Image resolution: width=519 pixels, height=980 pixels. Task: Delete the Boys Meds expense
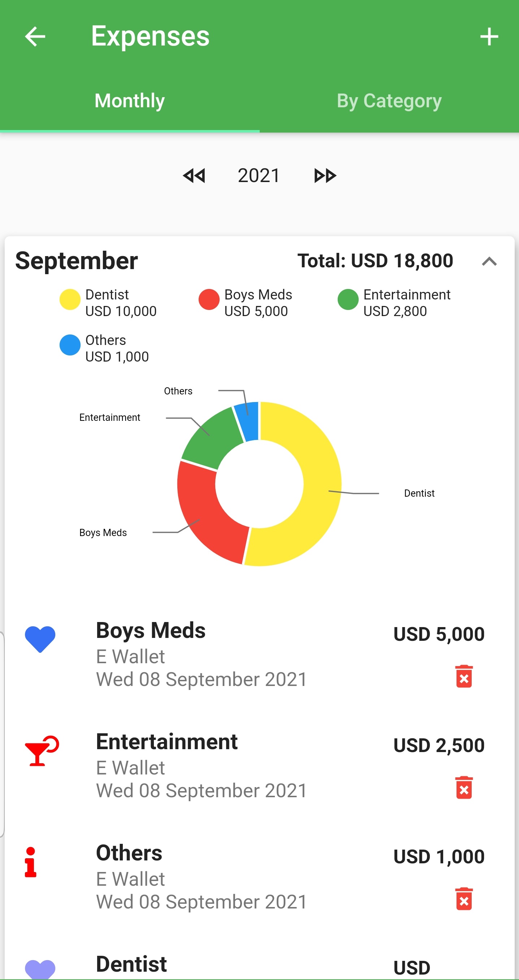coord(464,677)
